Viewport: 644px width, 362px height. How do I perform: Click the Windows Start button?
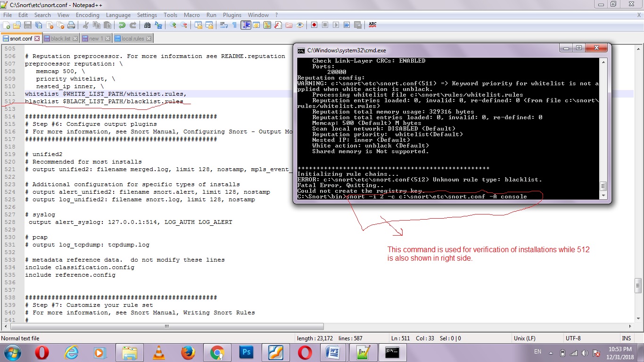[x=12, y=353]
